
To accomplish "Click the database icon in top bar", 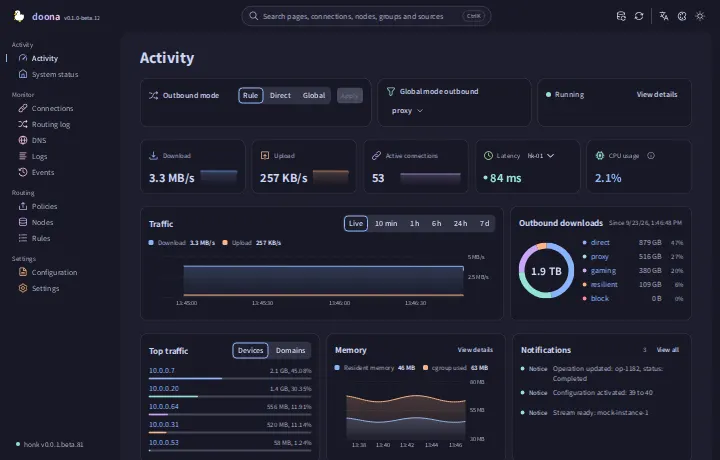I will (x=621, y=16).
